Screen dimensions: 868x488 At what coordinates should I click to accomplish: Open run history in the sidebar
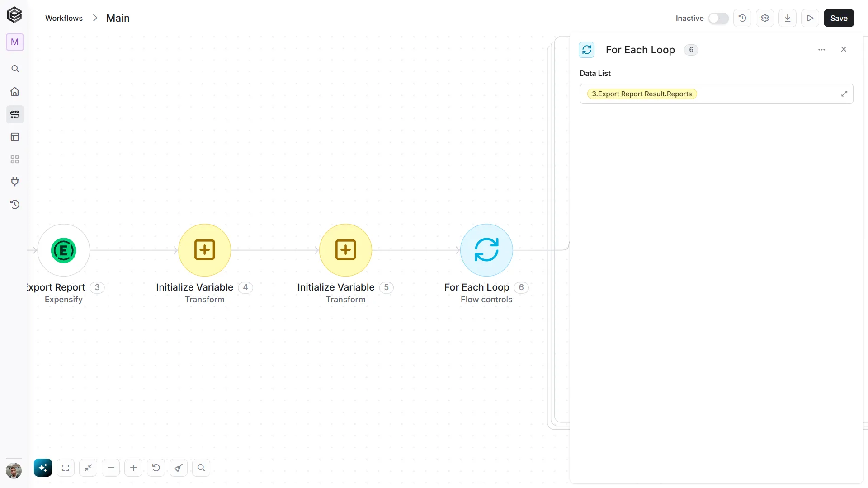[x=15, y=204]
